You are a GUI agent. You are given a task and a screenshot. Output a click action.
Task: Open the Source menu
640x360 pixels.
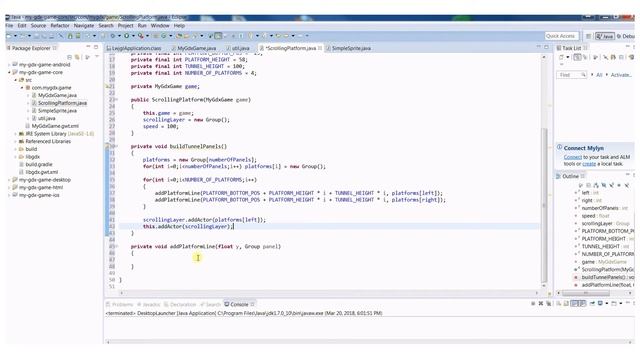38,25
